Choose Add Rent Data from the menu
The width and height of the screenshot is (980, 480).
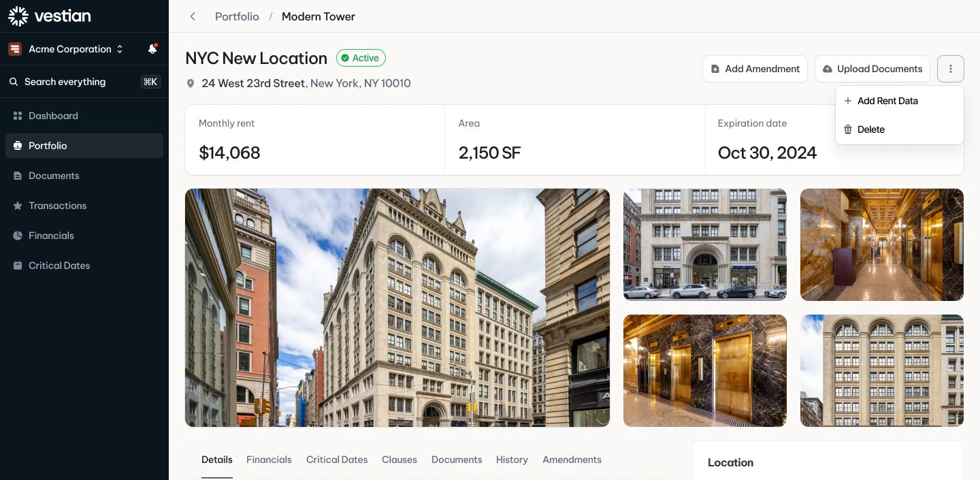click(899, 101)
